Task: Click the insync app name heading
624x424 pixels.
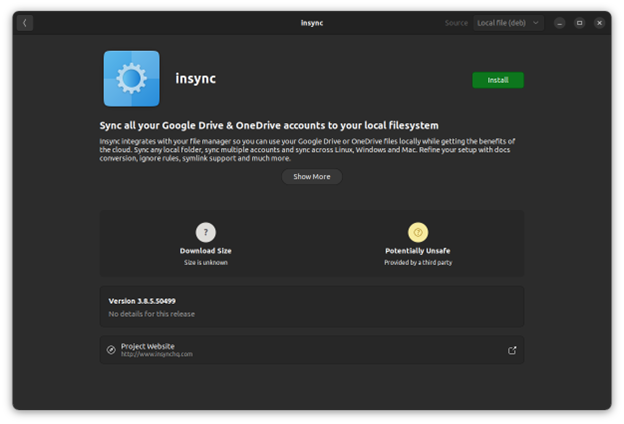Action: 196,78
